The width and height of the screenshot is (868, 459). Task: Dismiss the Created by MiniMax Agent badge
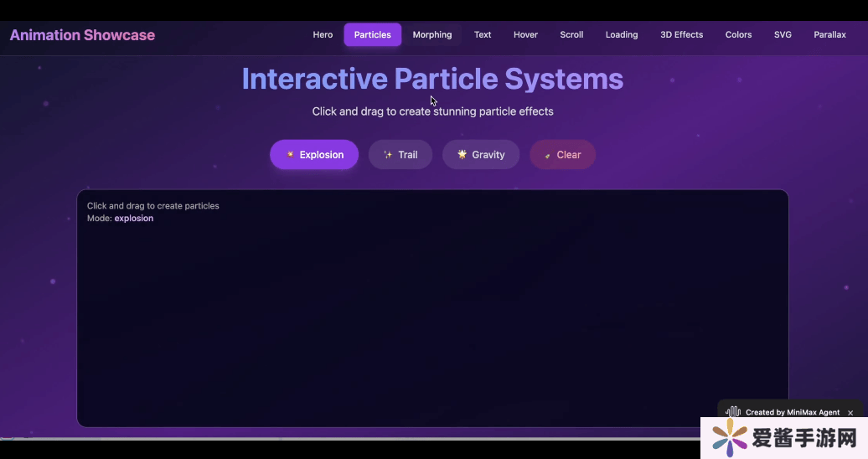click(850, 413)
